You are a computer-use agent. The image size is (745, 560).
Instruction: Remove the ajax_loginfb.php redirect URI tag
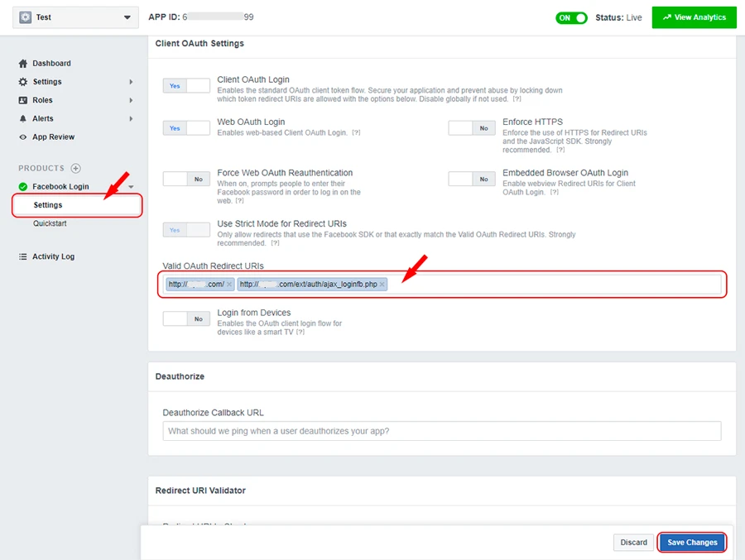(382, 285)
